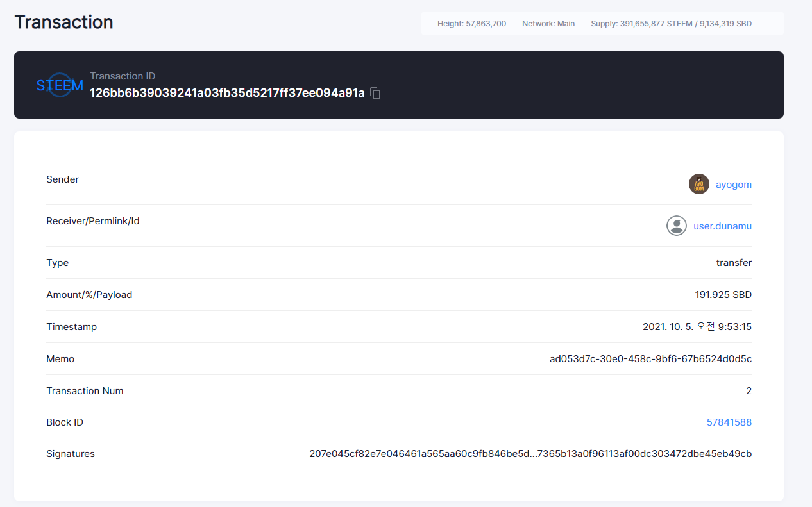Open block 57841588 link

[x=729, y=422]
